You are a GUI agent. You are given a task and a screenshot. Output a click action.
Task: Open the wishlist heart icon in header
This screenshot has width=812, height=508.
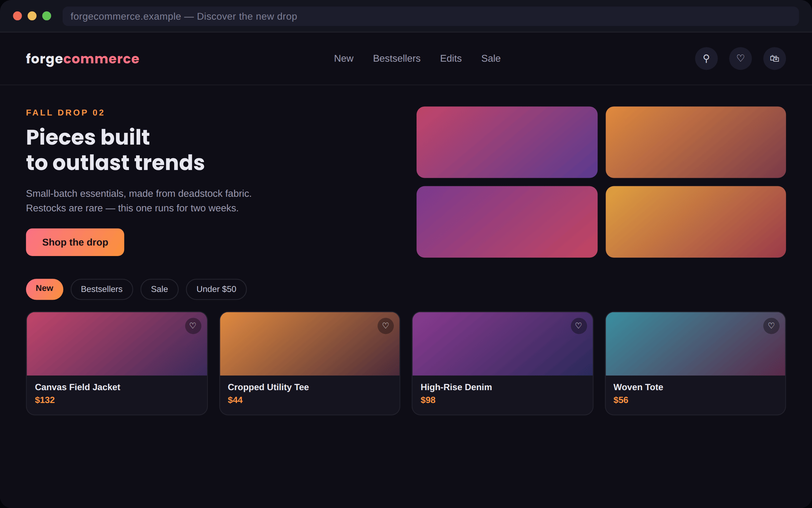740,59
